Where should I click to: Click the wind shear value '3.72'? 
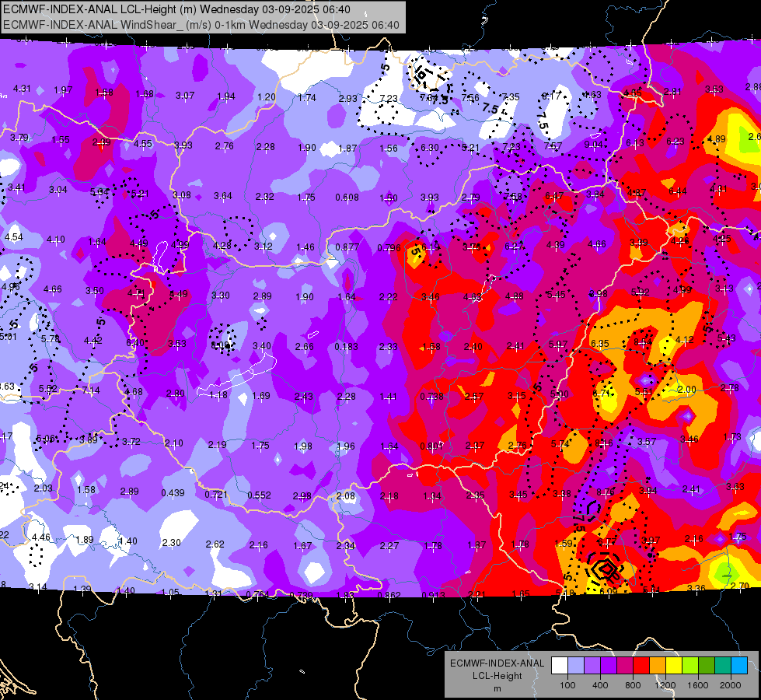[131, 441]
